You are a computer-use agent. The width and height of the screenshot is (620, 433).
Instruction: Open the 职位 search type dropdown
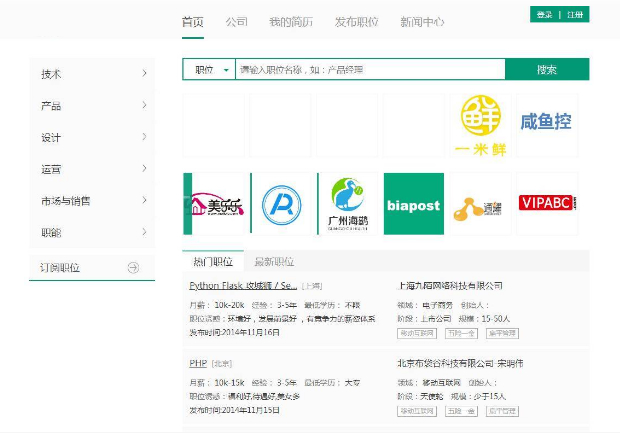[209, 70]
